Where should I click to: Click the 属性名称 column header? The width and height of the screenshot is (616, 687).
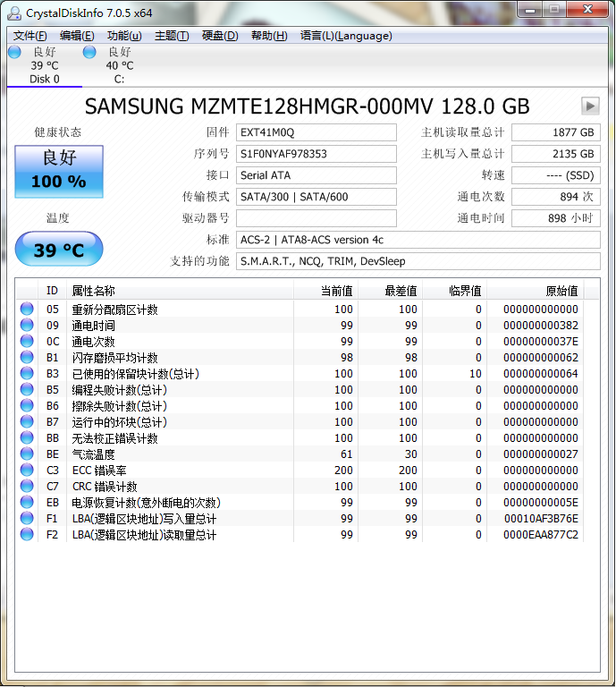pyautogui.click(x=180, y=291)
